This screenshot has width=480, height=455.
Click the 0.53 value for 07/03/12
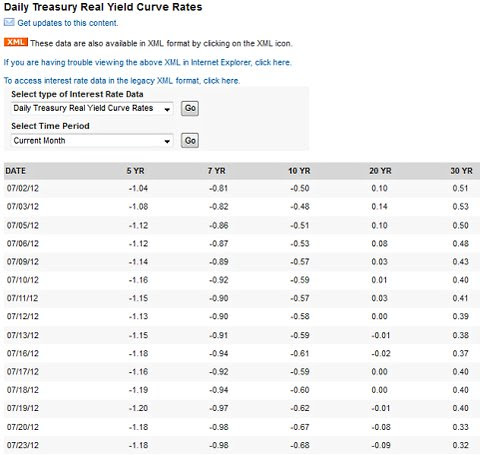(x=460, y=207)
